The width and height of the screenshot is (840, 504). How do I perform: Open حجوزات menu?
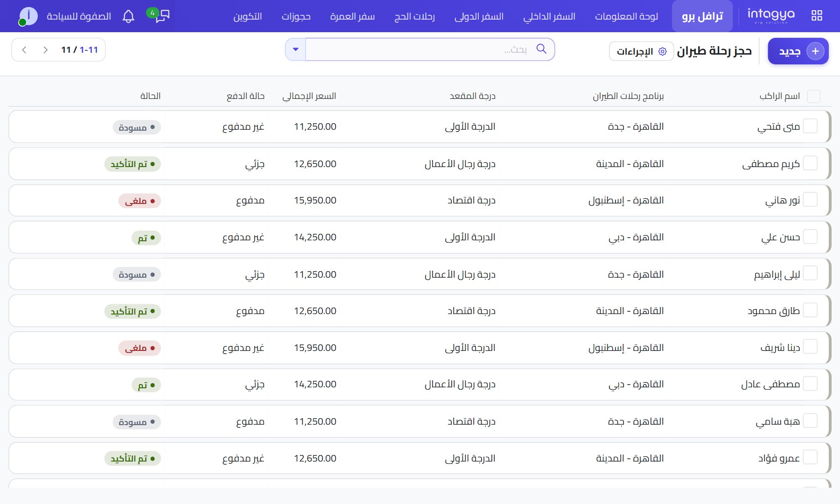(x=296, y=16)
